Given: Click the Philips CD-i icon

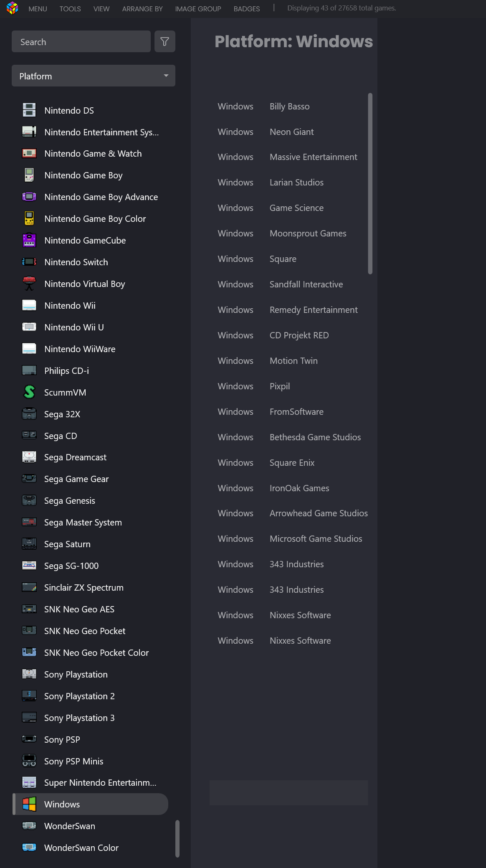Looking at the screenshot, I should click(29, 371).
